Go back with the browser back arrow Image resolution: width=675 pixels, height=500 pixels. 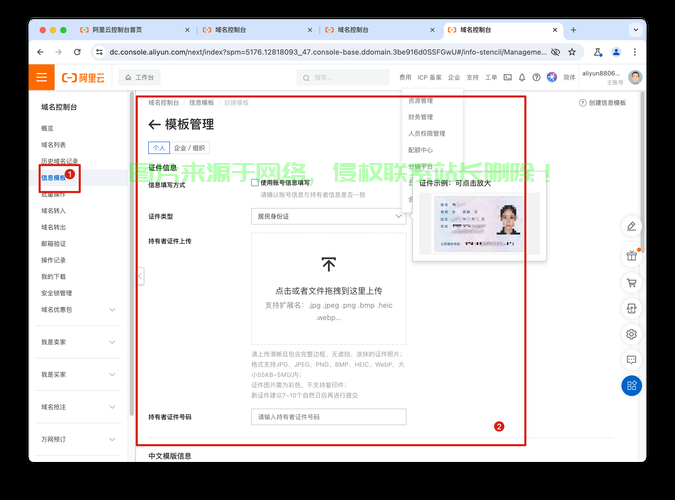40,52
